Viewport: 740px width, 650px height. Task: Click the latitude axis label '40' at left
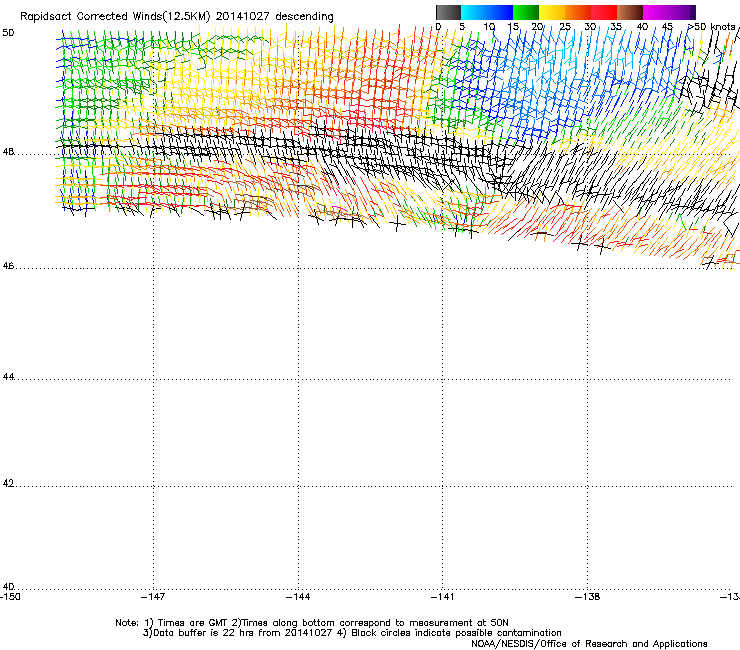[8, 586]
